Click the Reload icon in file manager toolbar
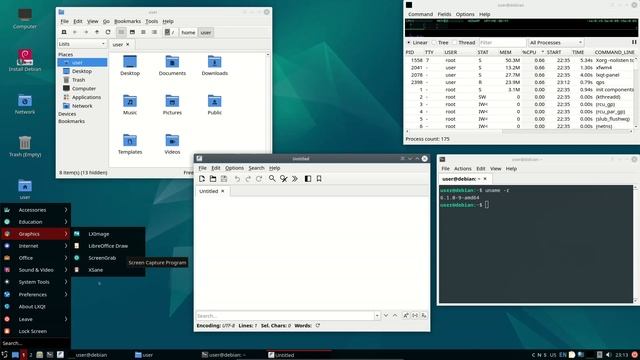Viewport: 640px width, 360px height. pos(108,32)
